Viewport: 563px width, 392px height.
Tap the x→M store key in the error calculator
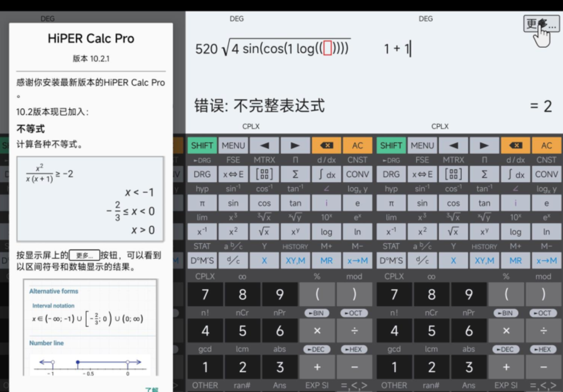[358, 261]
